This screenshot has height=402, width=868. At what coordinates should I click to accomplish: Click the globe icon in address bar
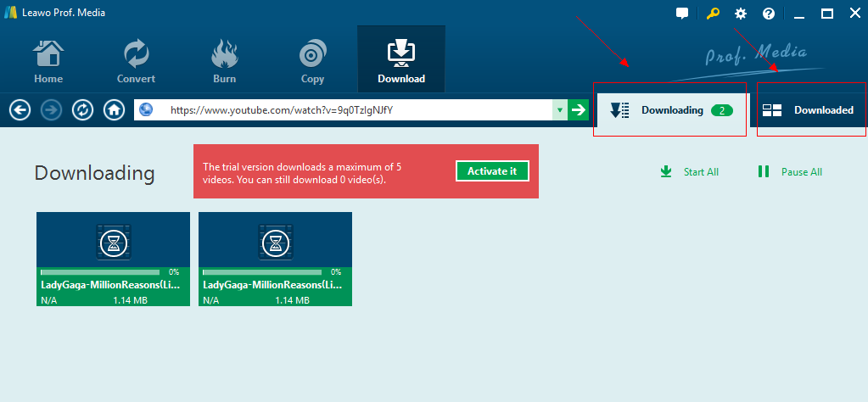[x=146, y=110]
